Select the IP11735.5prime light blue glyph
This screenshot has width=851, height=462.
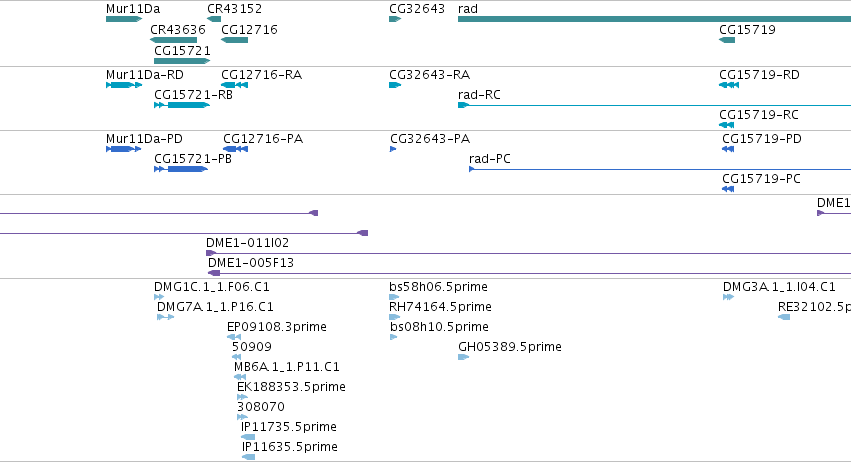tap(248, 437)
